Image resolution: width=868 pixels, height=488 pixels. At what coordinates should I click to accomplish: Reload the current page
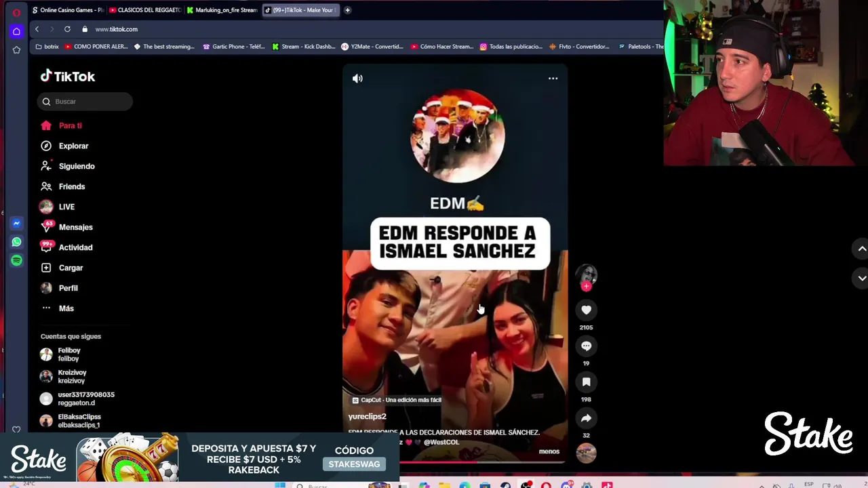pos(67,29)
